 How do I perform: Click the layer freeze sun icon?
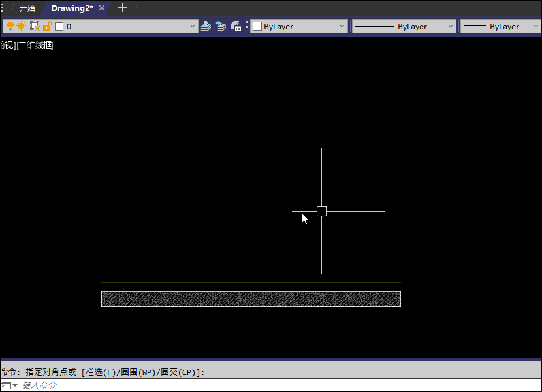(22, 26)
